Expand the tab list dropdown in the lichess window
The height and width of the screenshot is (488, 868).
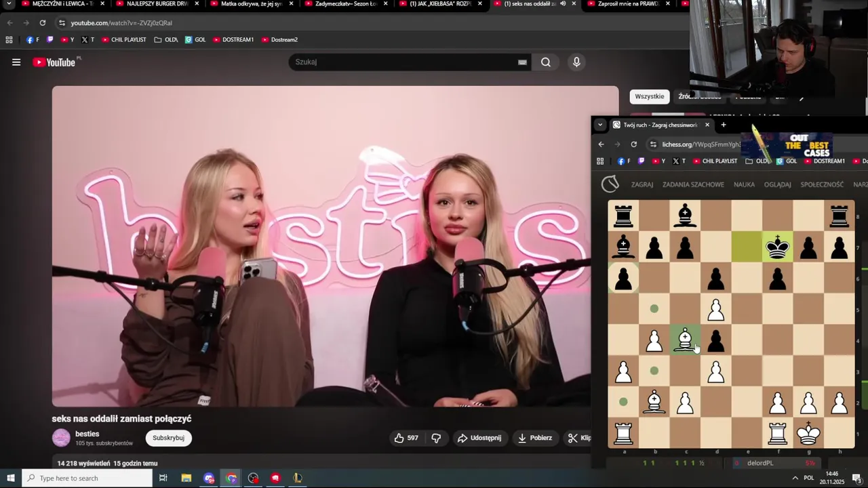(x=600, y=125)
